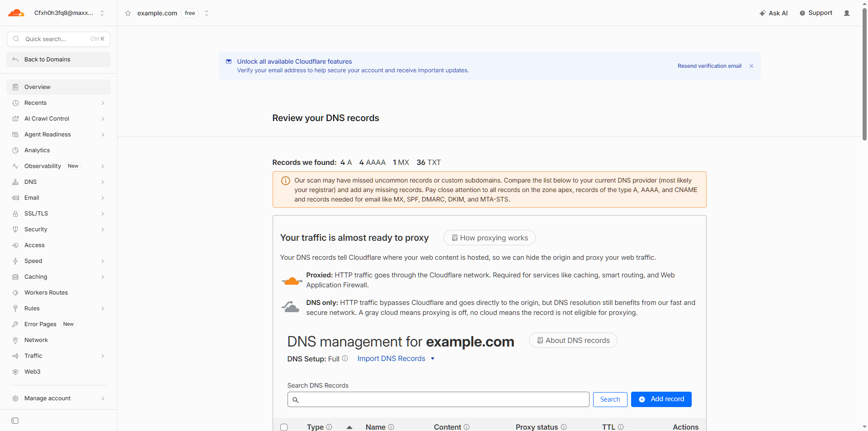Open the user profile icon
Screen dimensions: 868x431
(x=847, y=13)
